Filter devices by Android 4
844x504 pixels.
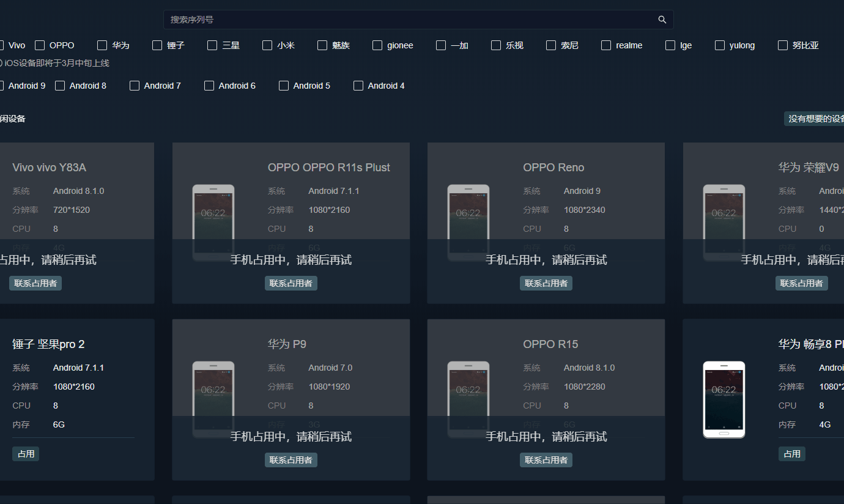(358, 86)
